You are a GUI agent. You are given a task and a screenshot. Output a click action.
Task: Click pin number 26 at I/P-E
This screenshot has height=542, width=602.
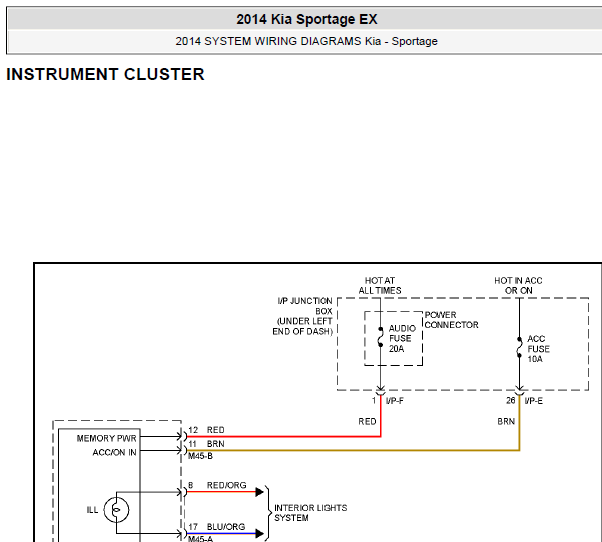510,401
